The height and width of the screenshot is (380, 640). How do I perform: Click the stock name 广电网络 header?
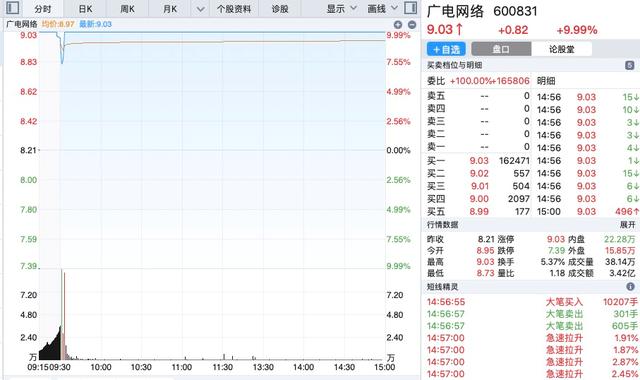(x=455, y=11)
